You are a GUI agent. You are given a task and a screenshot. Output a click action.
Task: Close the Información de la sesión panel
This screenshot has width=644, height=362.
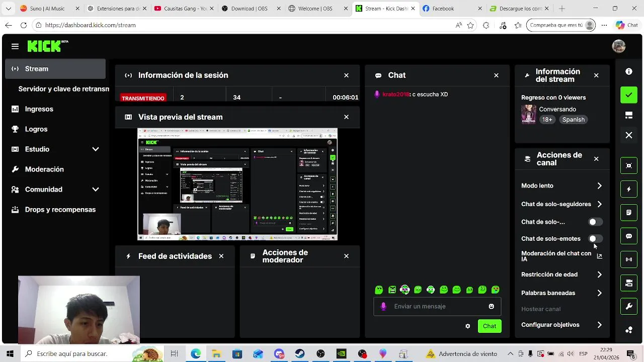pyautogui.click(x=346, y=75)
